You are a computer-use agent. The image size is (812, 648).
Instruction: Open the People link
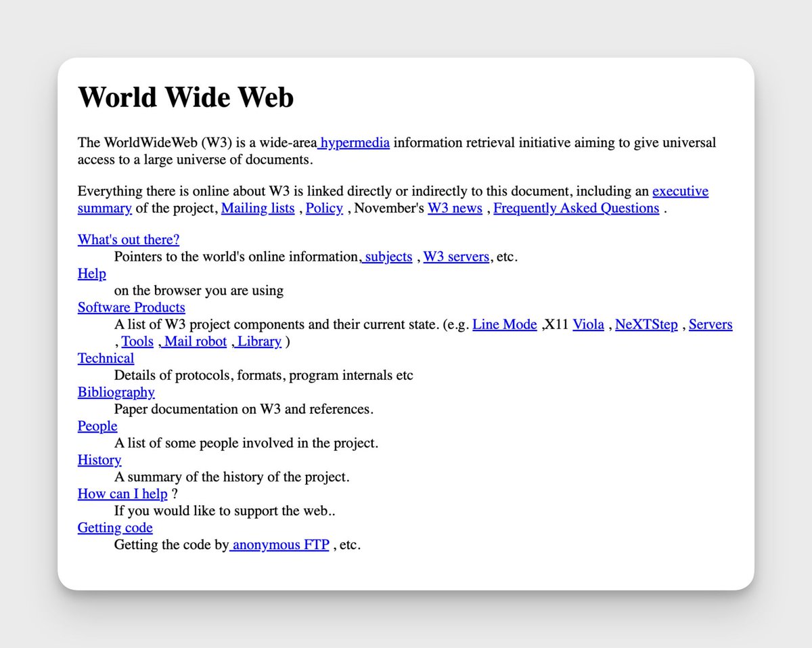97,427
